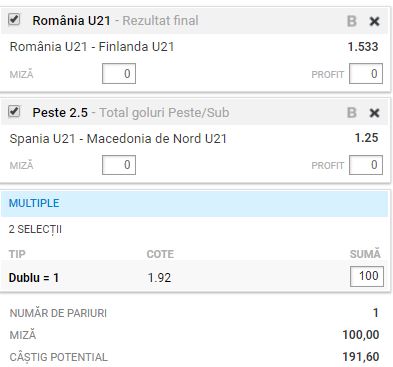Screen dimensions: 393x367
Task: Remove the Peste 2.5 selection with X
Action: (x=374, y=113)
